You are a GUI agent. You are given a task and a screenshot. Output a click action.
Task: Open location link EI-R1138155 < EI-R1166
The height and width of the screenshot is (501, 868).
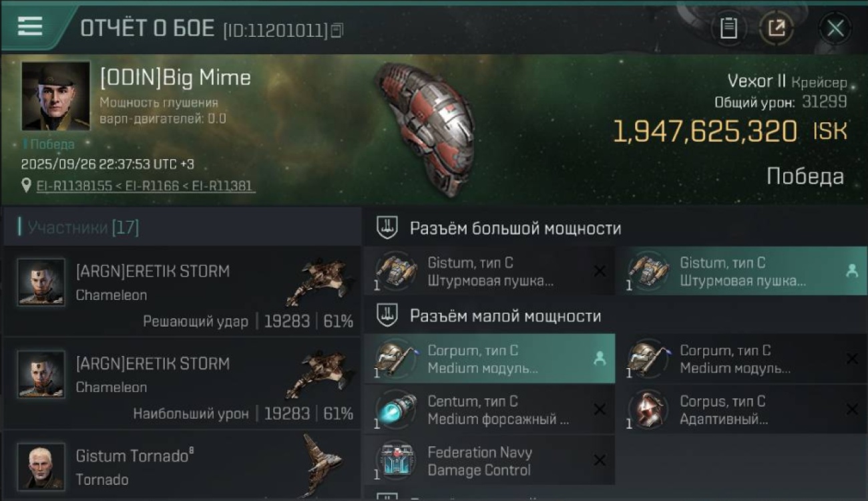point(146,186)
